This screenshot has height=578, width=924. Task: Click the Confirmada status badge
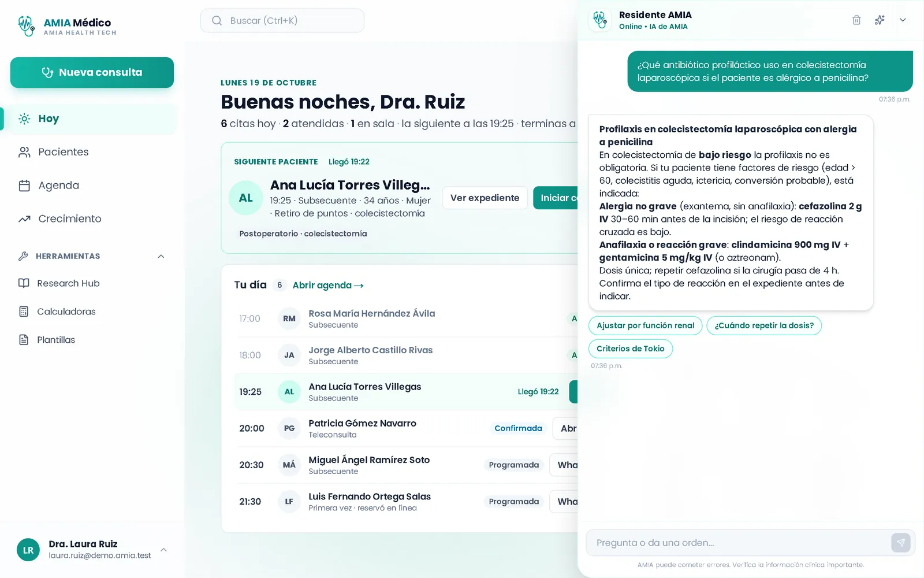tap(518, 428)
